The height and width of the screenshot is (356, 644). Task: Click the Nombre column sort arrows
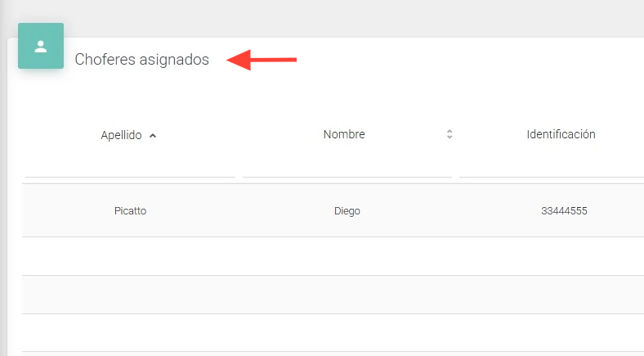tap(449, 134)
